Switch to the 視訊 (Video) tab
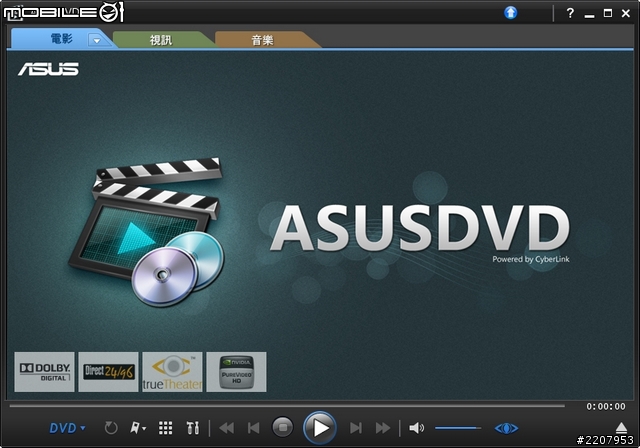Image resolution: width=640 pixels, height=448 pixels. point(161,40)
